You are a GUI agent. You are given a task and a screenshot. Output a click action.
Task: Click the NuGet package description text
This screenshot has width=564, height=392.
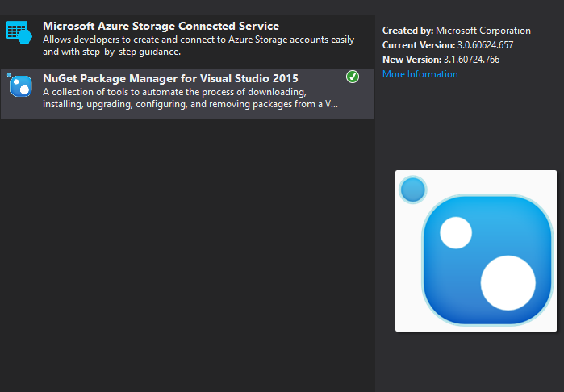[x=190, y=98]
